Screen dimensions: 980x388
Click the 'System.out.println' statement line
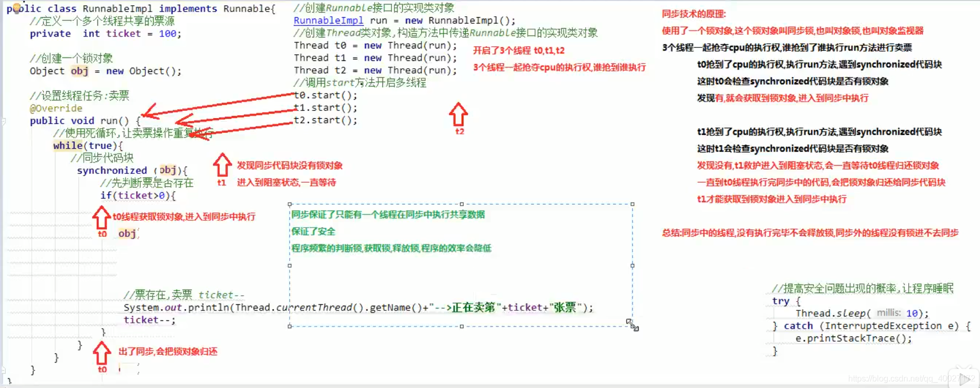pos(358,307)
